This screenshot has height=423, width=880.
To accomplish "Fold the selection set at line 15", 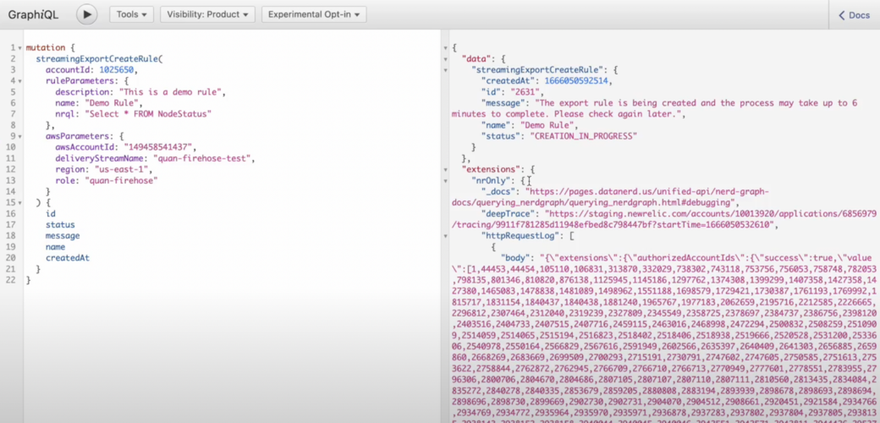I will 20,203.
